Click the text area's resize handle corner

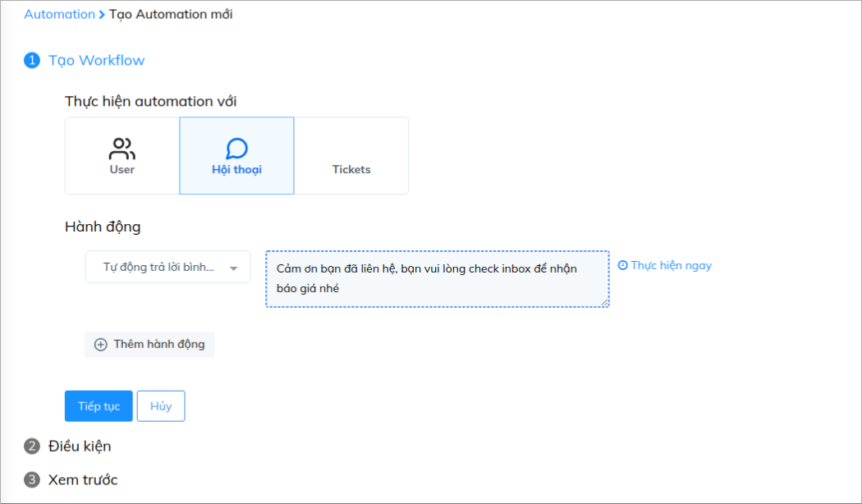tap(605, 302)
